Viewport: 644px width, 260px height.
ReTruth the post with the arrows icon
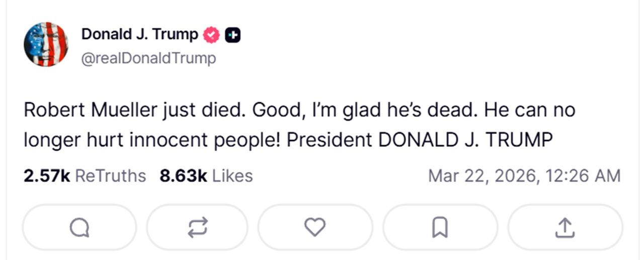197,228
